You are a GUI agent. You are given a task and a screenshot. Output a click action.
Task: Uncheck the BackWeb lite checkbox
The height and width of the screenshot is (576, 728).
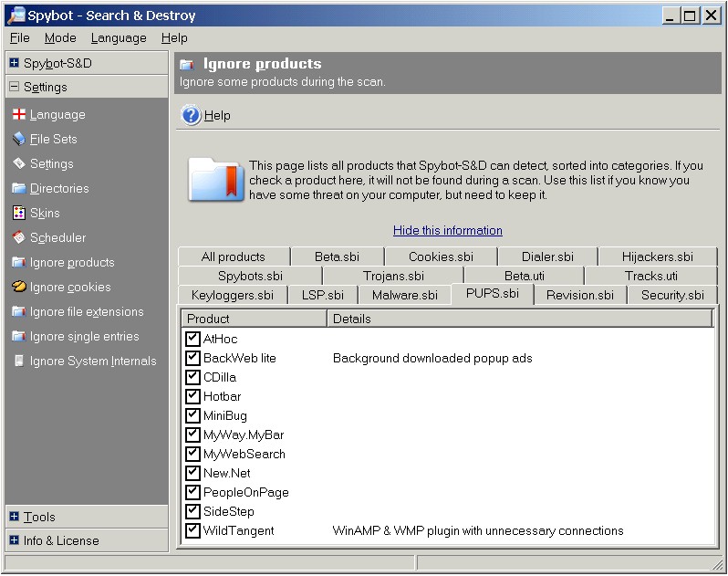(192, 358)
